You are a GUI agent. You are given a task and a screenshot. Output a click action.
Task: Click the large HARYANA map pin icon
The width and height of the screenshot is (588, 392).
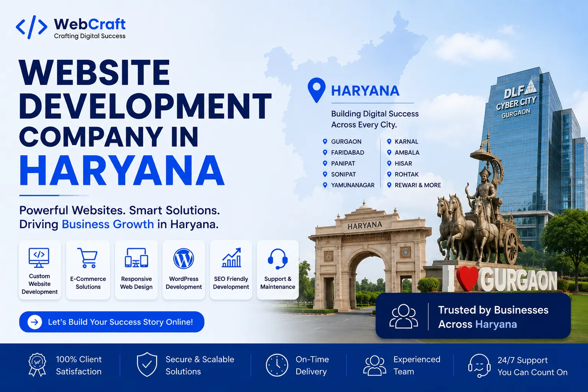(x=317, y=90)
